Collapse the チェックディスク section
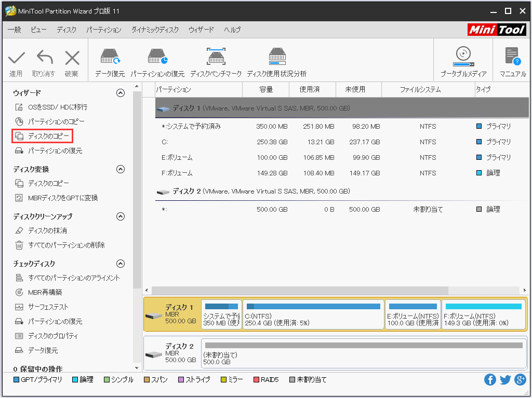 [x=121, y=264]
